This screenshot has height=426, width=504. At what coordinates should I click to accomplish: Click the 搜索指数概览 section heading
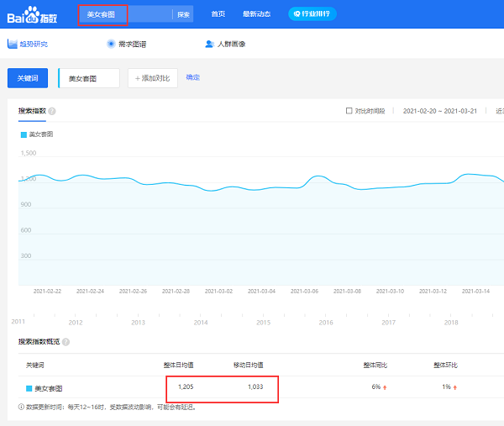click(39, 341)
